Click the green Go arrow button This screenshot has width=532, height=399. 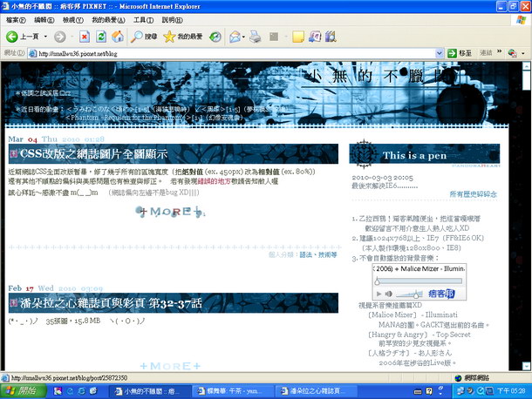click(452, 53)
